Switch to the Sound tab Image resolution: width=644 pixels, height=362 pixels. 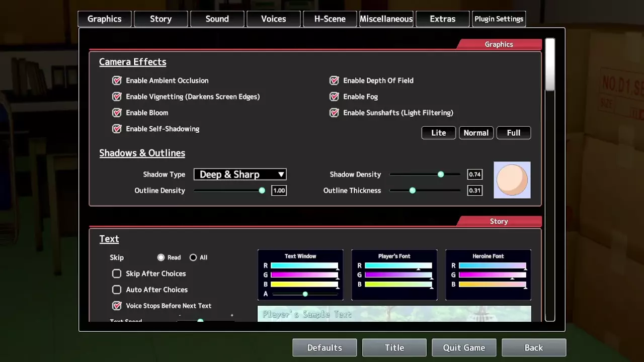click(217, 19)
